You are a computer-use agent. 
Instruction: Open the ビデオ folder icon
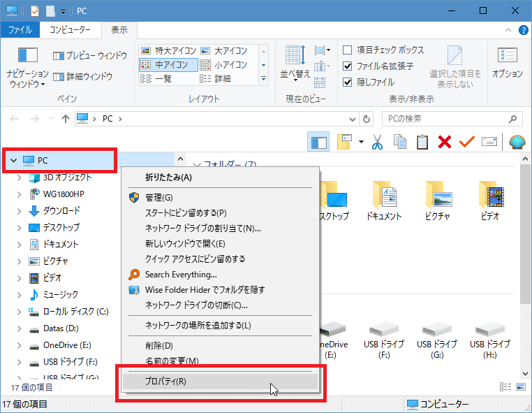[x=490, y=196]
